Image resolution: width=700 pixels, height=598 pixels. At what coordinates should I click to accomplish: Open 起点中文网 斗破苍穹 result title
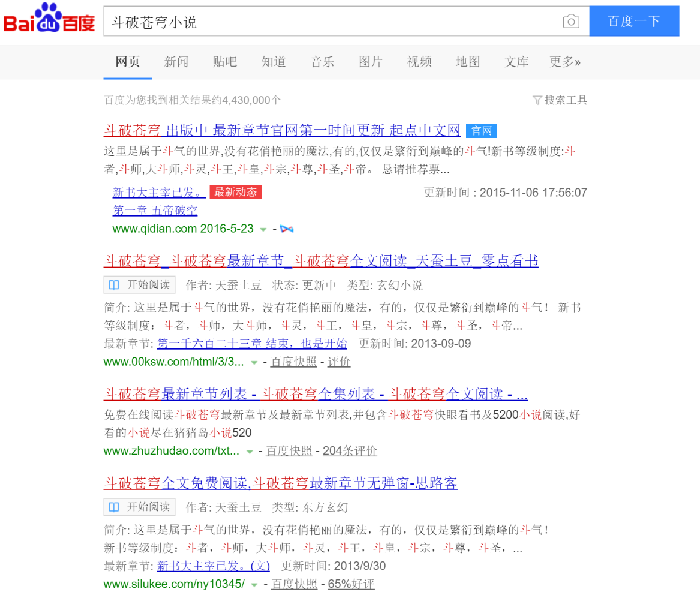point(282,130)
